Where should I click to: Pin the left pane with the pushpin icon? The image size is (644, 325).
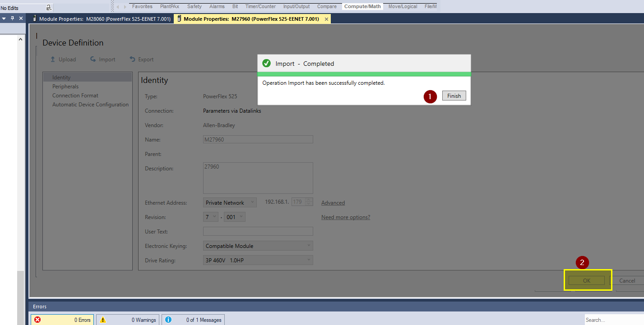pyautogui.click(x=12, y=18)
